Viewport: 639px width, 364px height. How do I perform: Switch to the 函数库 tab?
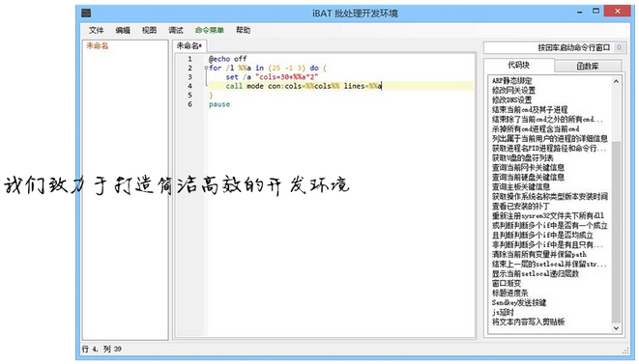pos(588,66)
